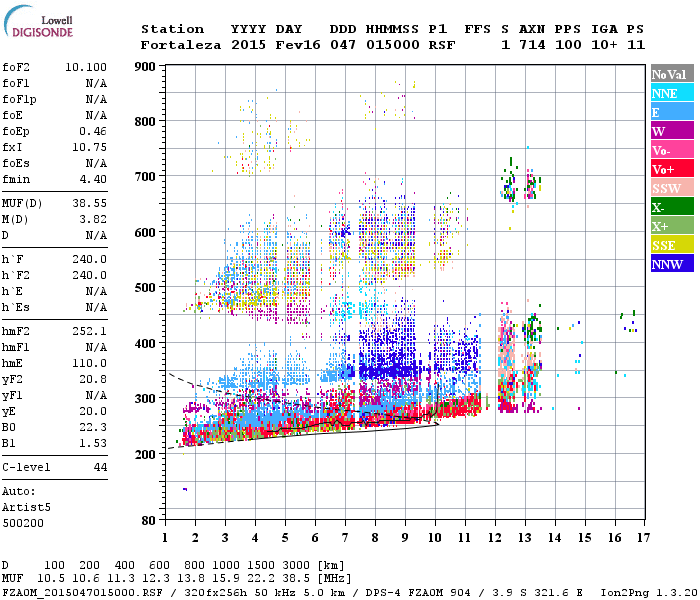Click the Ion2Png 1.3.20 version label

click(649, 593)
